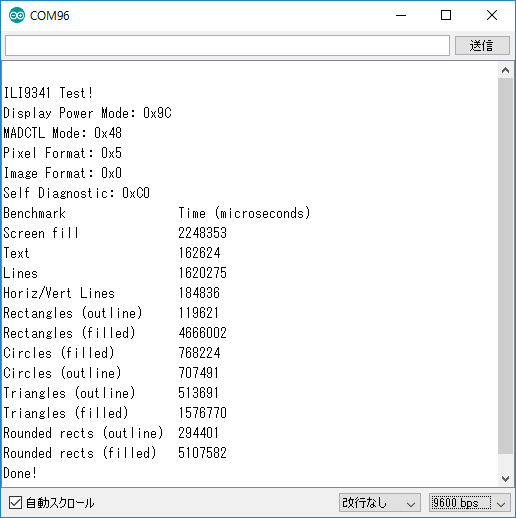Click Rectangles (filled) value 4666002
This screenshot has height=518, width=516.
tap(203, 333)
